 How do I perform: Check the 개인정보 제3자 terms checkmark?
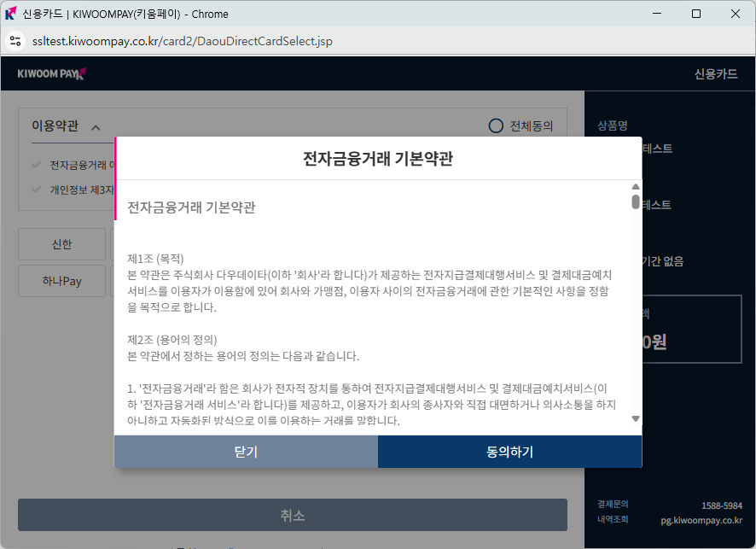36,190
